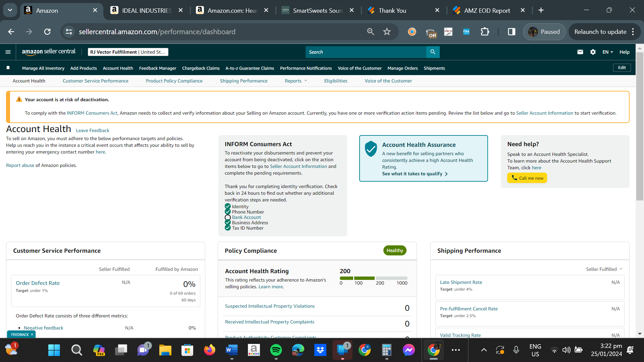Open Messenger from the taskbar
This screenshot has height=362, width=644.
409,350
